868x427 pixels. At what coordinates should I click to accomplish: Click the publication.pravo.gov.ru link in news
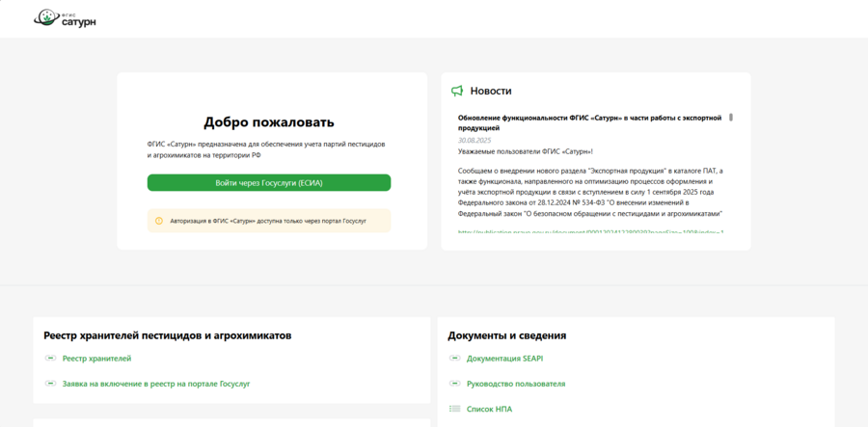tap(590, 232)
